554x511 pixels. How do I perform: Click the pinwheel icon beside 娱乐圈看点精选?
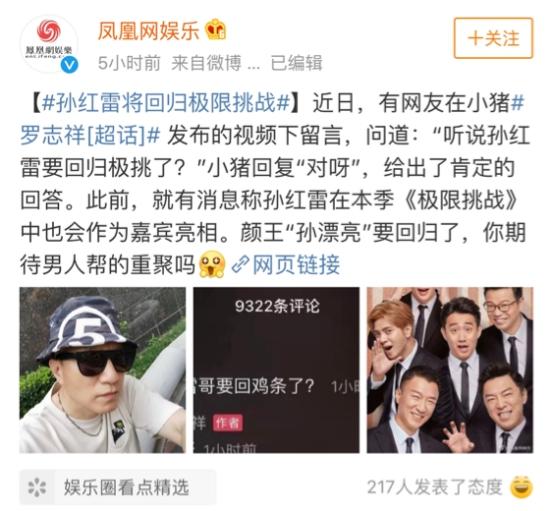click(x=37, y=488)
